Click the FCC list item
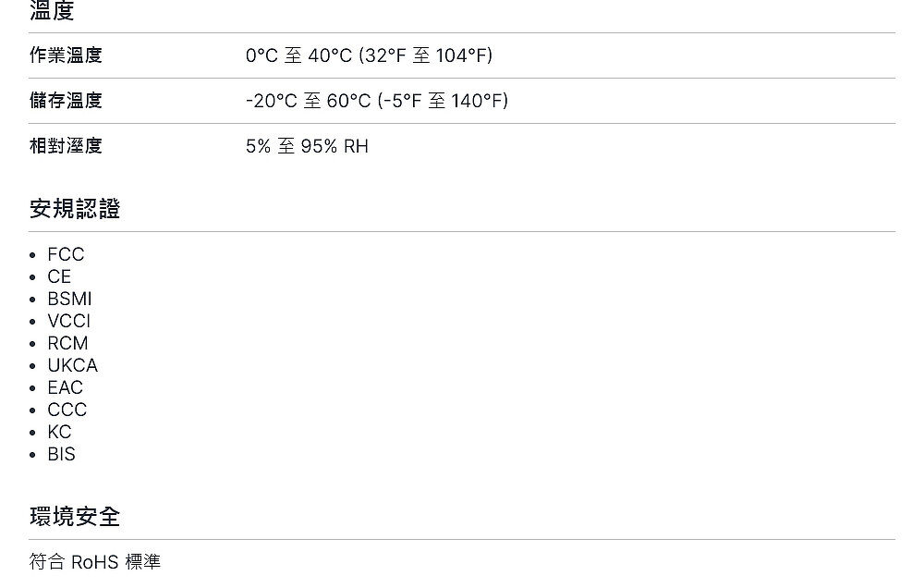 66,254
